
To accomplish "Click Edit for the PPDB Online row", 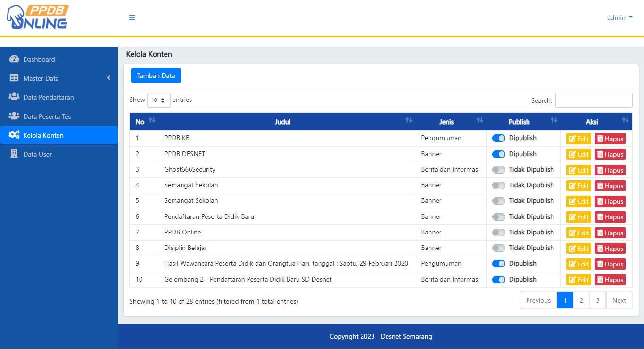I will (x=578, y=233).
